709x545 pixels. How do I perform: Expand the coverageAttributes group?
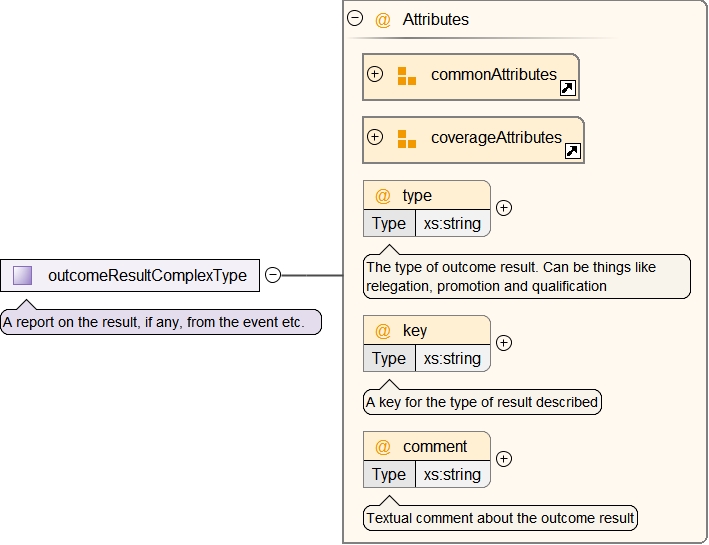376,137
